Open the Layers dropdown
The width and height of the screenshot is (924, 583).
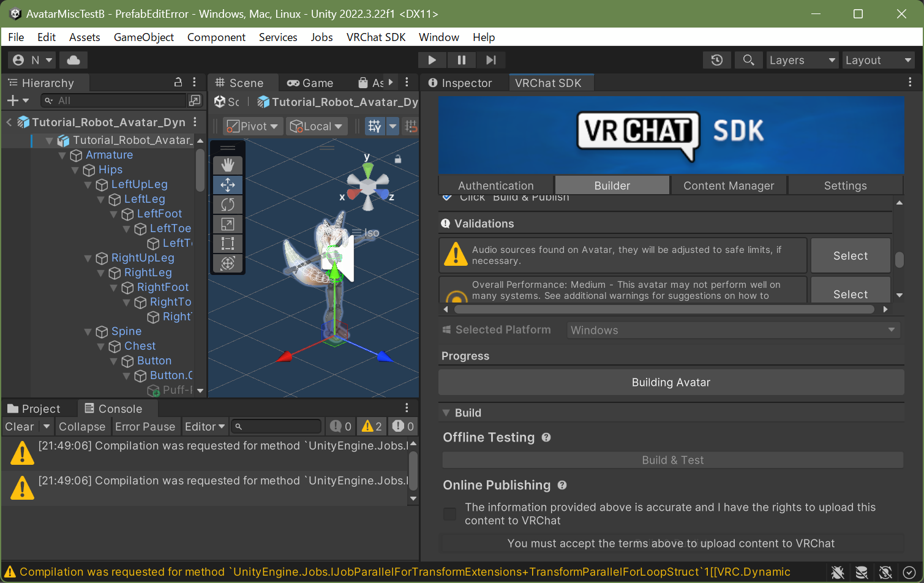point(803,60)
